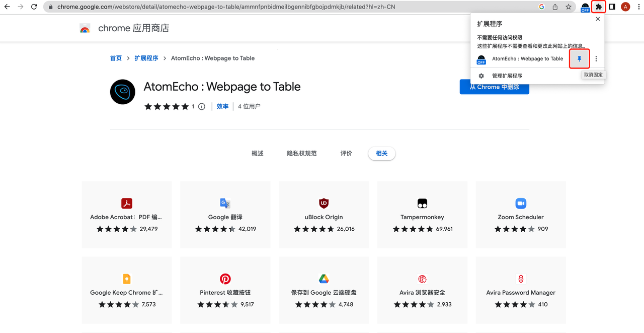644x333 pixels.
Task: Click the manage extensions gear icon
Action: coord(481,76)
